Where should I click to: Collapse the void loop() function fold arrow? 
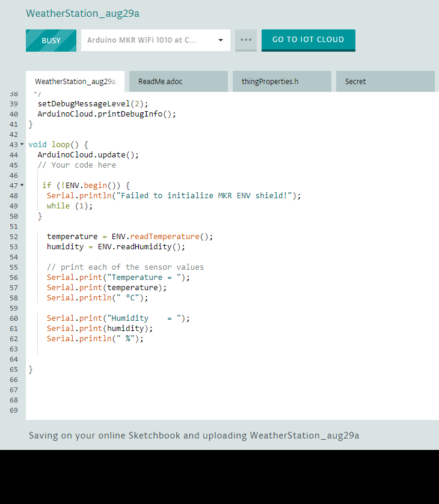pos(22,145)
